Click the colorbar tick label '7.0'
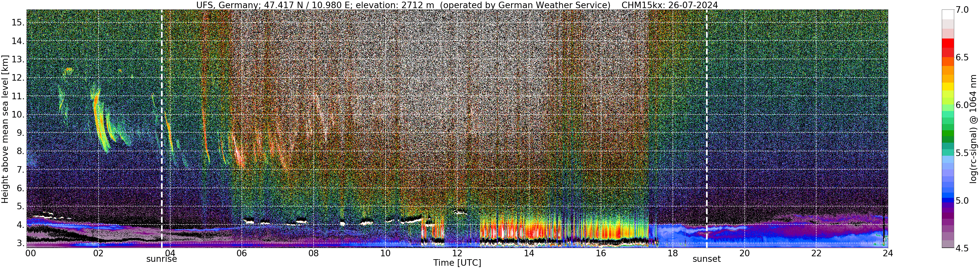The width and height of the screenshot is (980, 269). [962, 10]
